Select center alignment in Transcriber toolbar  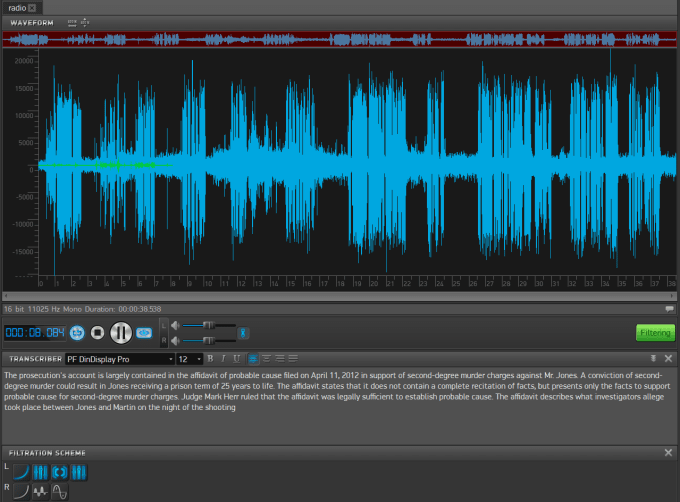tap(266, 359)
